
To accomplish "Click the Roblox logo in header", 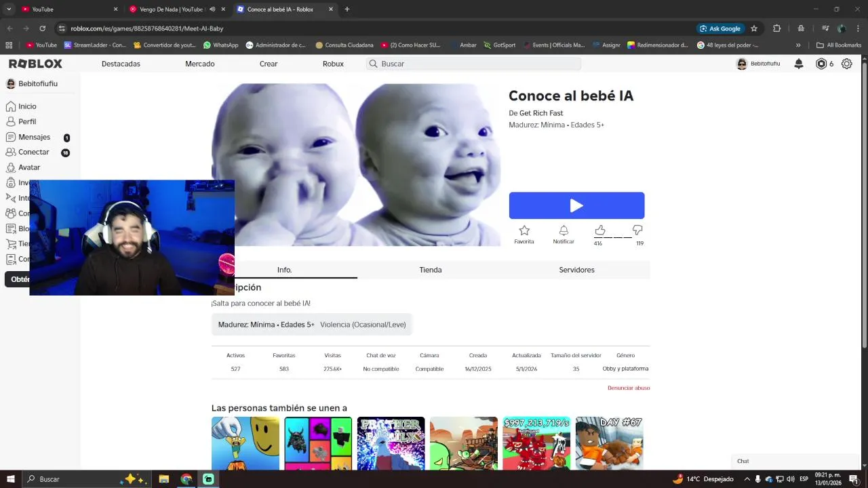I will [35, 64].
